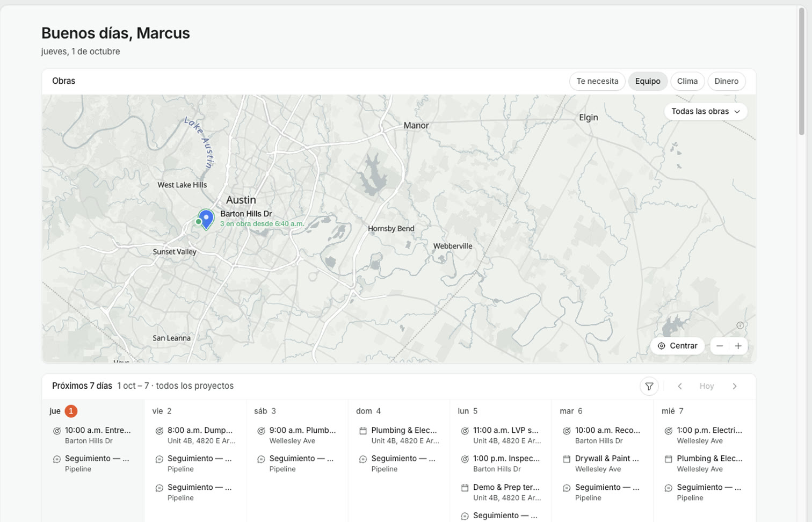This screenshot has width=812, height=522.
Task: Click chat icon on Wednesday Seguimiento item
Action: click(669, 488)
